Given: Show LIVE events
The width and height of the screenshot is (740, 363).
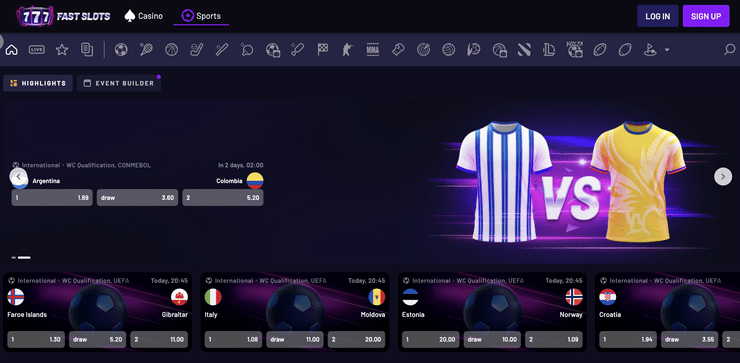Looking at the screenshot, I should 37,50.
